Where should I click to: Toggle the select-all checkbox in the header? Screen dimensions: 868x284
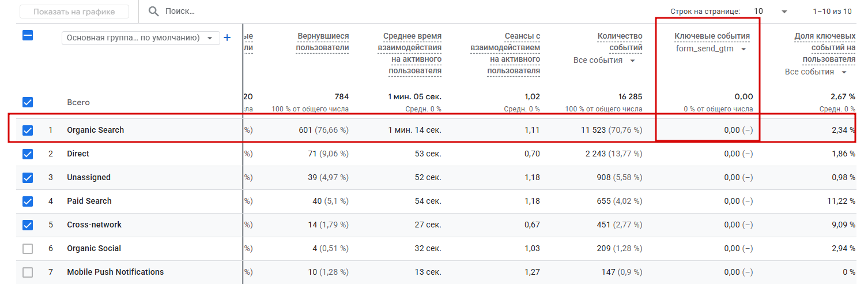pyautogui.click(x=28, y=35)
